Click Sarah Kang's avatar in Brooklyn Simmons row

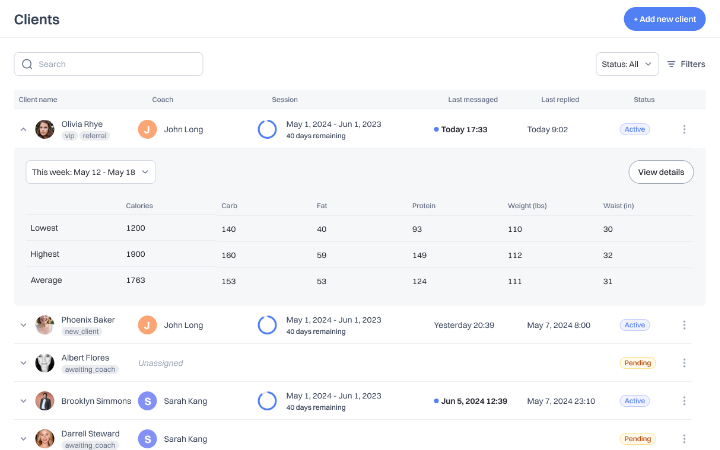(x=148, y=401)
